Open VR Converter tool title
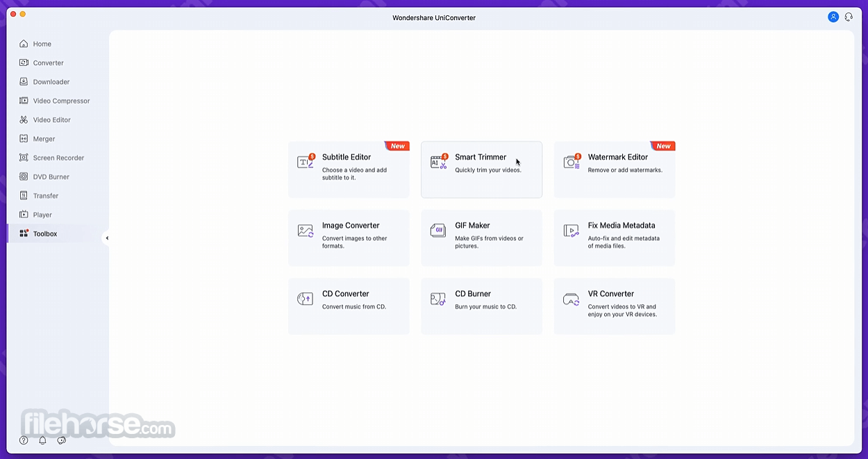This screenshot has width=868, height=459. pos(611,294)
